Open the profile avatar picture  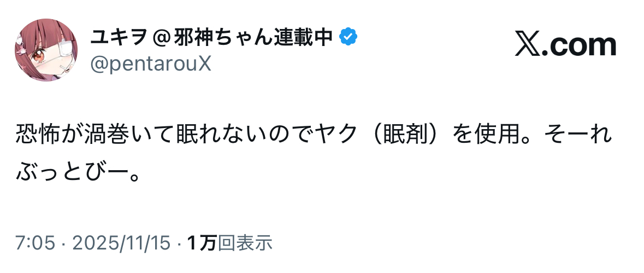point(46,54)
